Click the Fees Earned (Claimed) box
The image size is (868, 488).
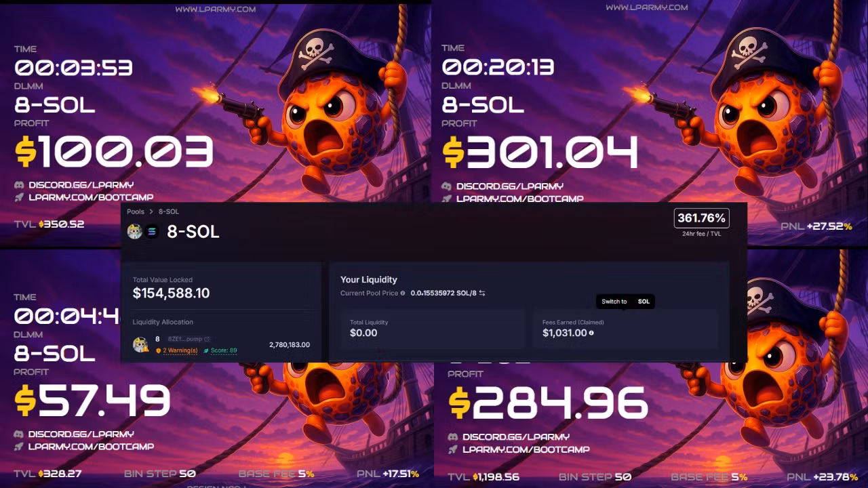click(625, 329)
